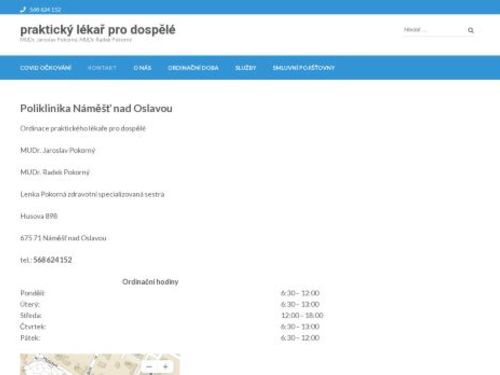Screen dimensions: 500x375
Task: Click the heading Poliklinika Náměšť nad Oslavou
Action: [96, 108]
